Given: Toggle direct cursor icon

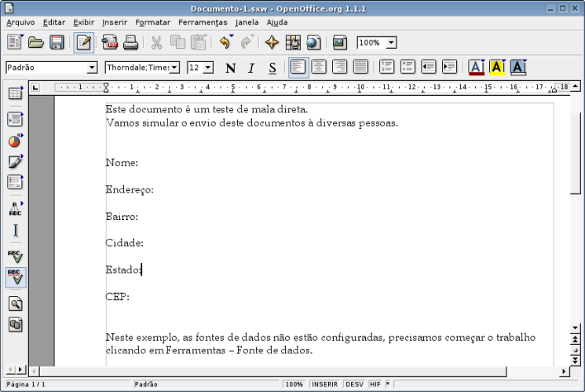Looking at the screenshot, I should tap(15, 230).
